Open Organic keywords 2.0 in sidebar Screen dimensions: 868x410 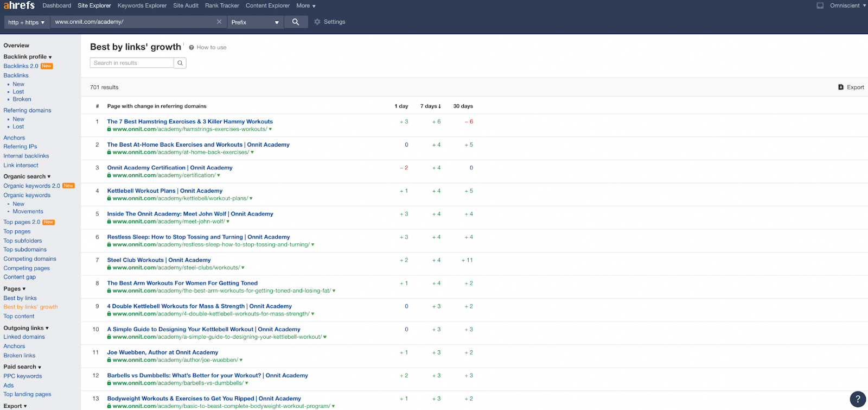coord(31,186)
